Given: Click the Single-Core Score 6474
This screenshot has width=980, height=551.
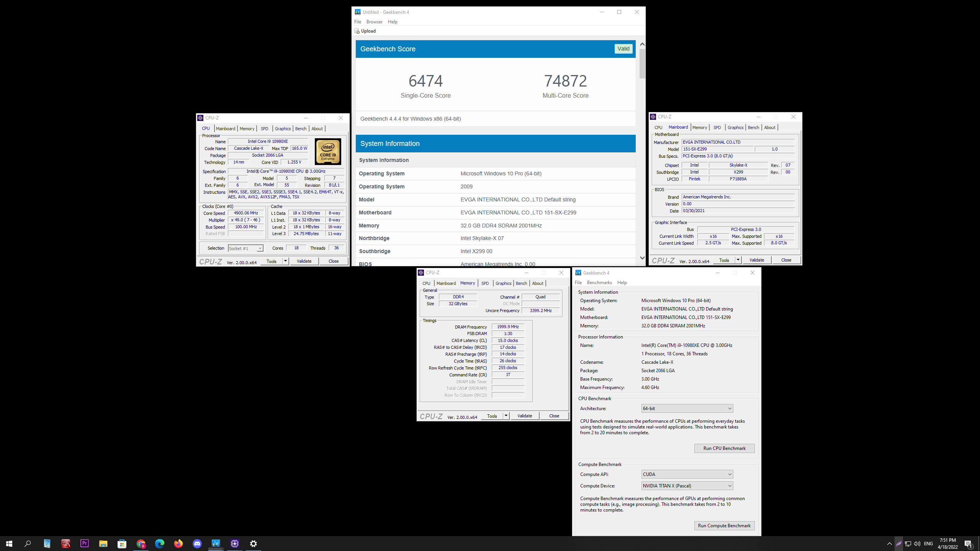Looking at the screenshot, I should click(425, 81).
